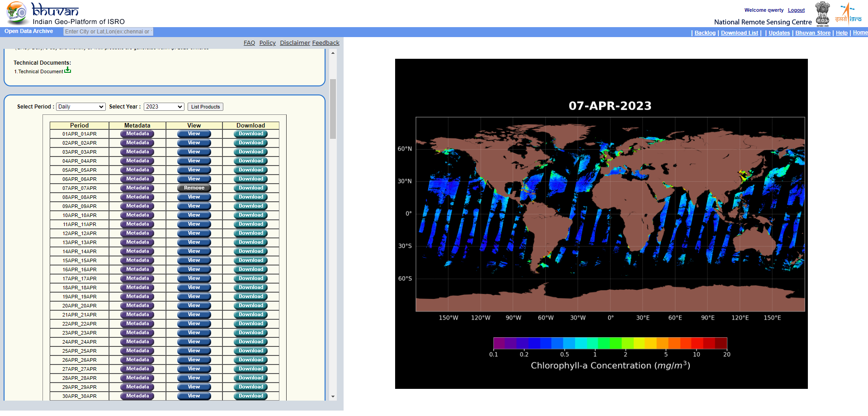The width and height of the screenshot is (868, 416).
Task: Open the Policy link
Action: (x=267, y=43)
